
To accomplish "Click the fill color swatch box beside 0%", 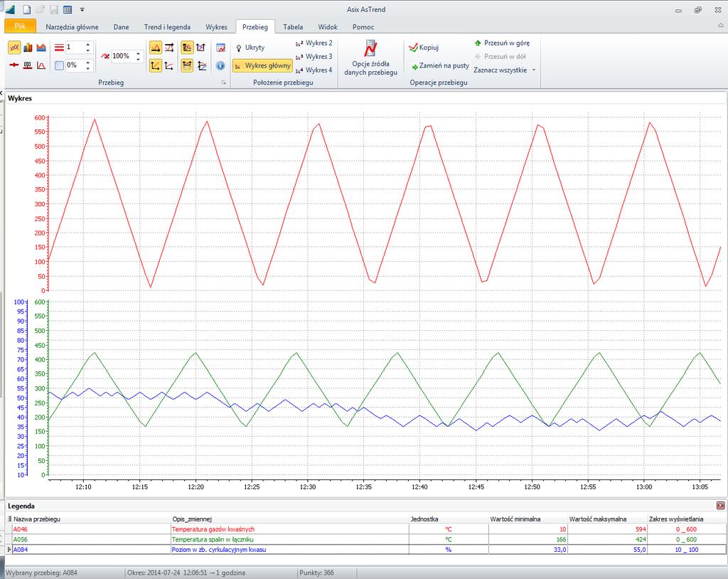I will tap(59, 65).
